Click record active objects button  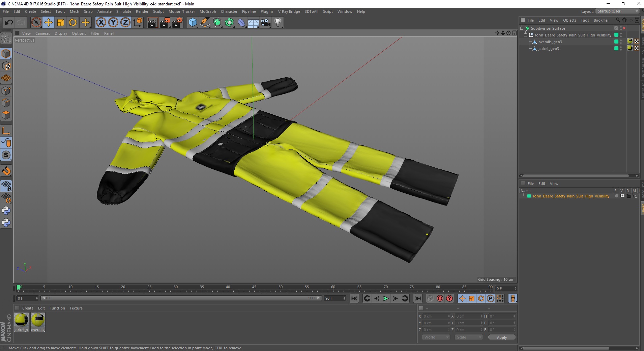click(430, 298)
